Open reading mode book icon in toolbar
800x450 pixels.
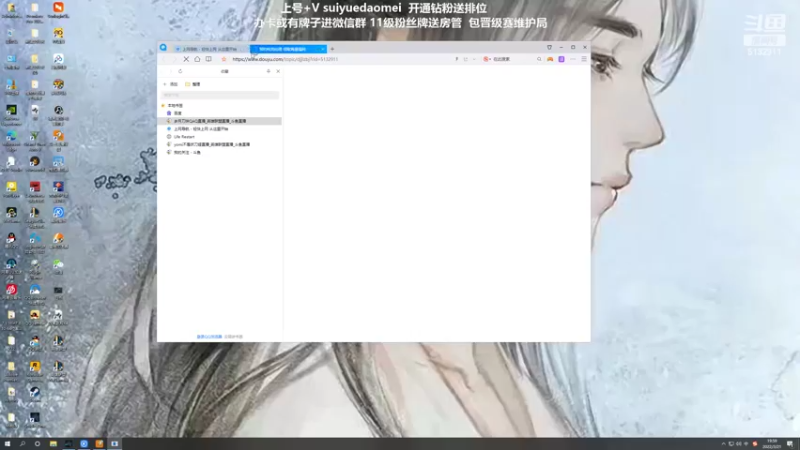click(x=209, y=59)
